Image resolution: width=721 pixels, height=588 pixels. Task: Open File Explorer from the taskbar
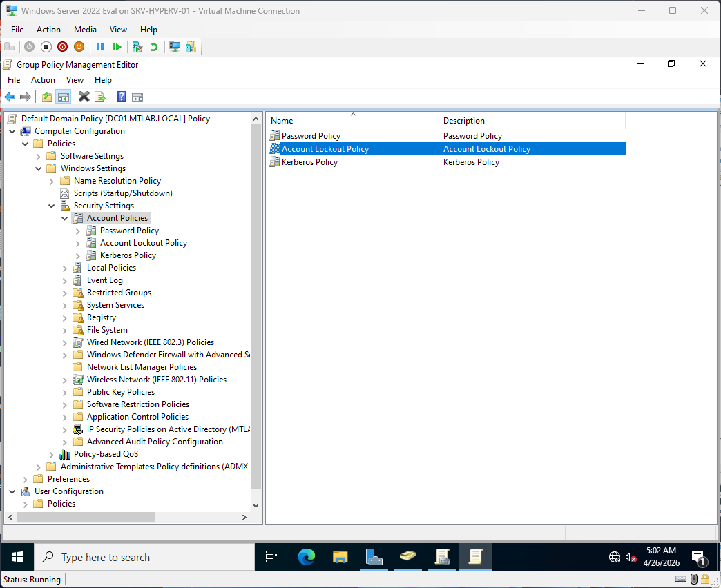pyautogui.click(x=340, y=557)
